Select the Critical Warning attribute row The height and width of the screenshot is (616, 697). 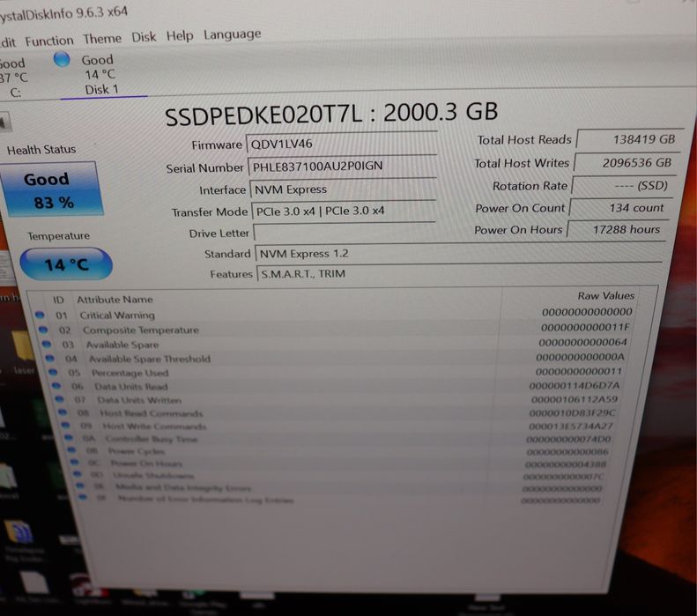335,314
